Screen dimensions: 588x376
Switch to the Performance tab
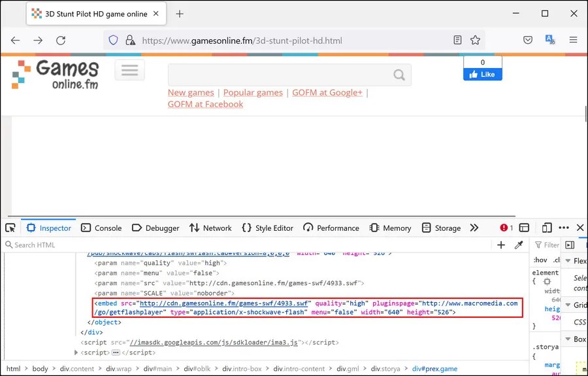pyautogui.click(x=331, y=228)
